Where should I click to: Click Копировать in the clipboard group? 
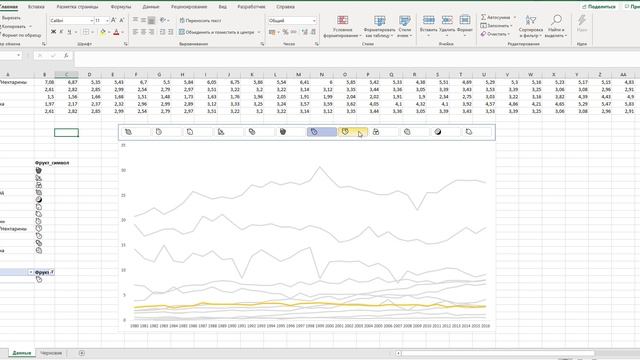14,27
